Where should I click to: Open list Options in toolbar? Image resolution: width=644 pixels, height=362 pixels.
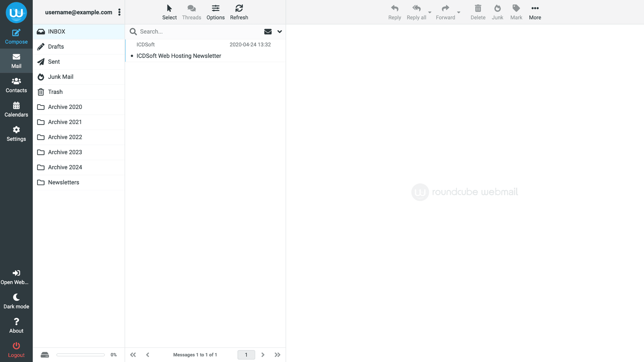click(215, 12)
